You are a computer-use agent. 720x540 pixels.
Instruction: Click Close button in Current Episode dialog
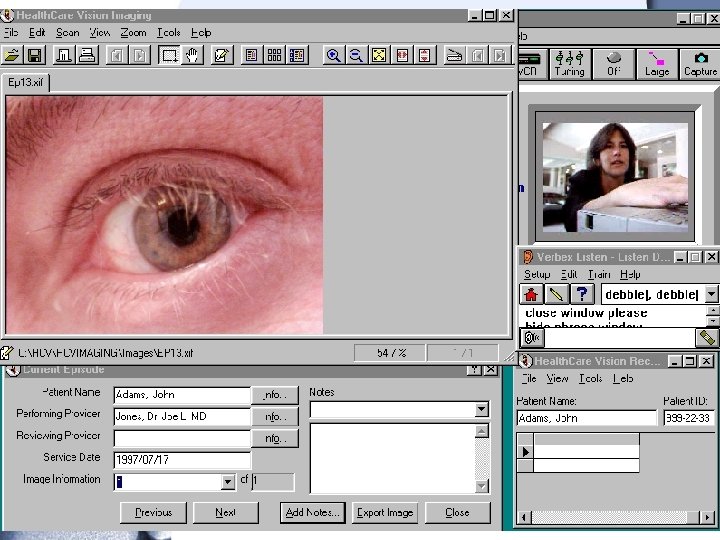point(457,512)
